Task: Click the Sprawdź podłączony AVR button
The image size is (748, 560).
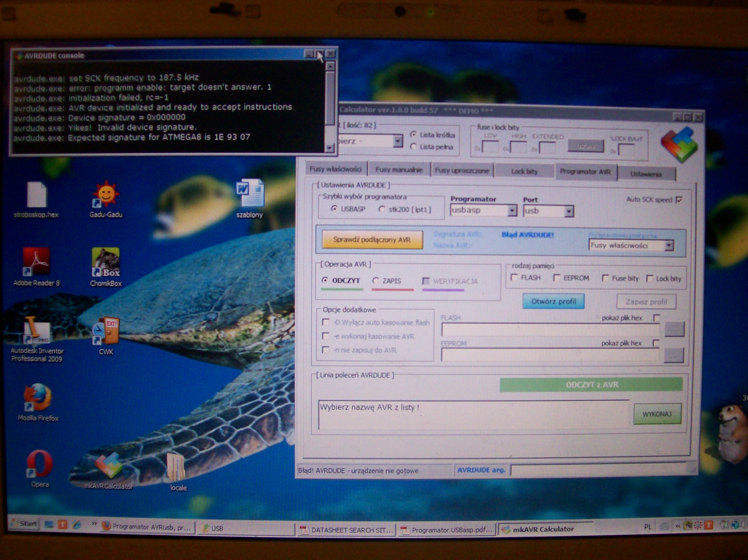Action: pos(372,240)
